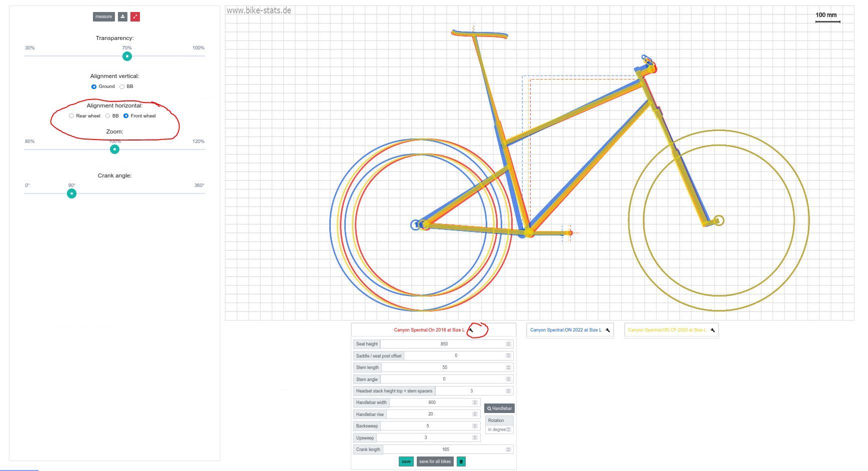Open settings wrench for Spectral:ON CF 2020
Screen dimensions: 868x471
pyautogui.click(x=713, y=330)
